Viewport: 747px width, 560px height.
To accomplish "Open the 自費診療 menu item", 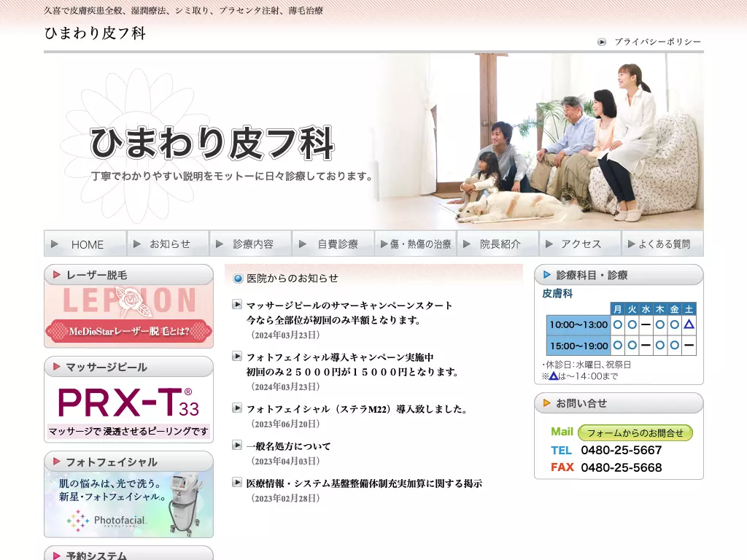I will pos(333,244).
